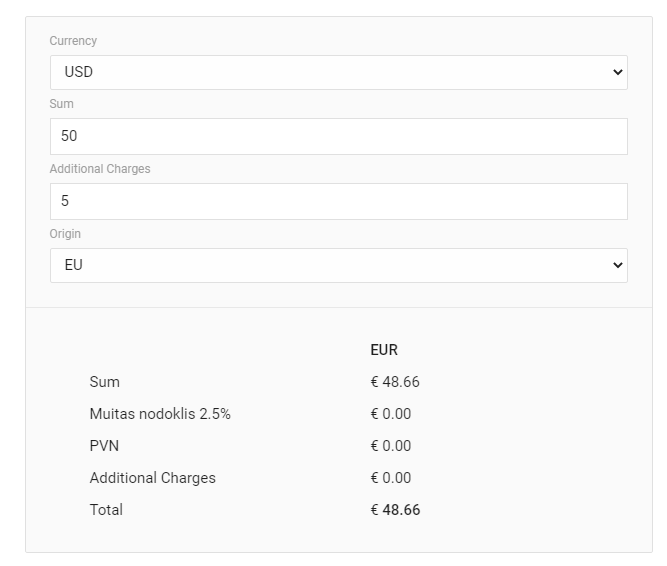Image resolution: width=667 pixels, height=566 pixels.
Task: Click the PVN row label
Action: coord(104,446)
